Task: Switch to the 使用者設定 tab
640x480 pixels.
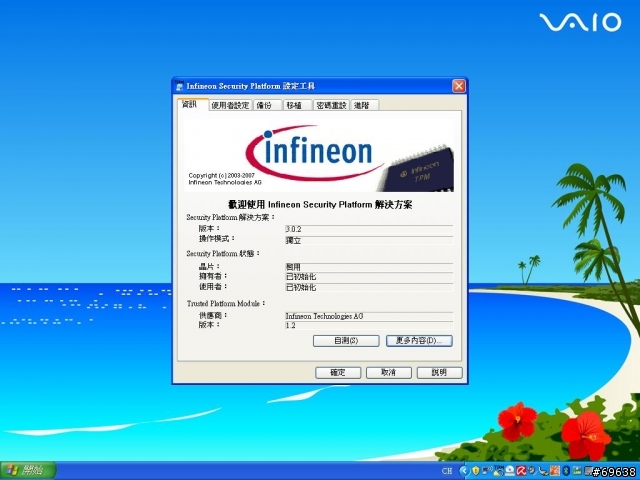Action: (230, 105)
